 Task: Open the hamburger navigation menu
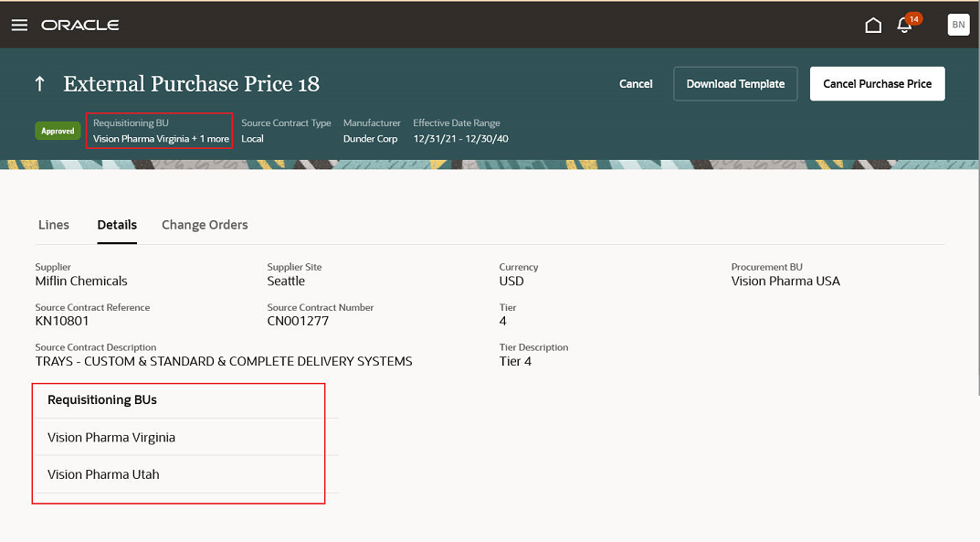point(19,25)
